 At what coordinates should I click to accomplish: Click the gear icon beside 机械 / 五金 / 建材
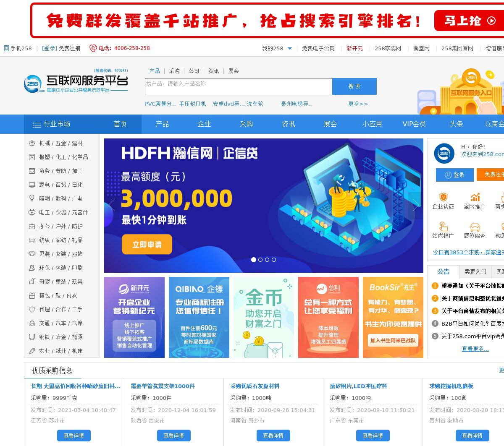(32, 143)
